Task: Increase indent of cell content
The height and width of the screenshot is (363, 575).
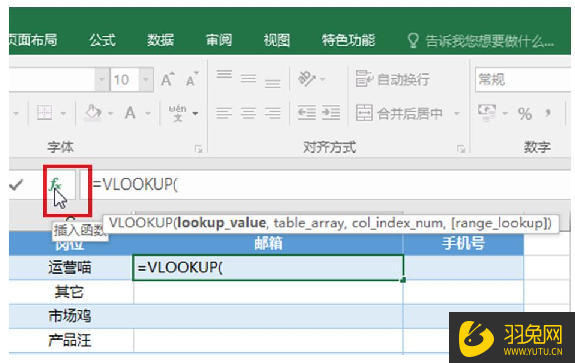Action: pyautogui.click(x=331, y=113)
